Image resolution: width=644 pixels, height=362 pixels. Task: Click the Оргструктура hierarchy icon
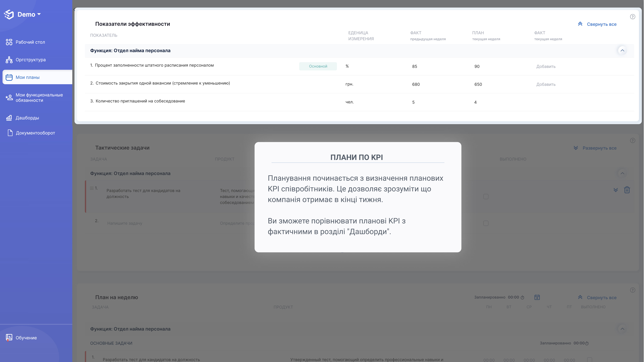tap(9, 60)
